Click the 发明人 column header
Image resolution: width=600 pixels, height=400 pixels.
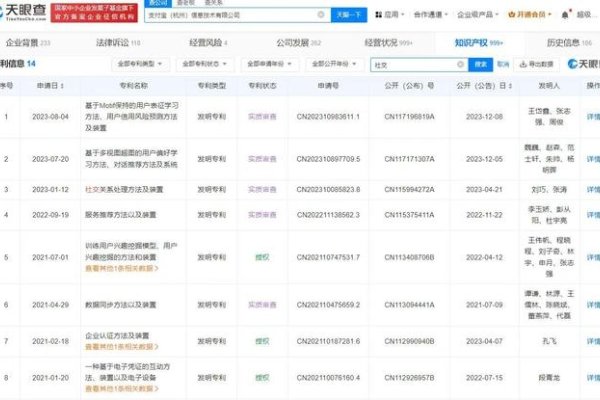tap(549, 86)
